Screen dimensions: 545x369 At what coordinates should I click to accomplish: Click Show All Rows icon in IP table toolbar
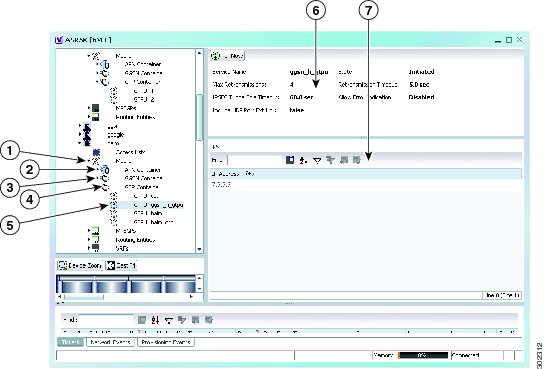343,160
